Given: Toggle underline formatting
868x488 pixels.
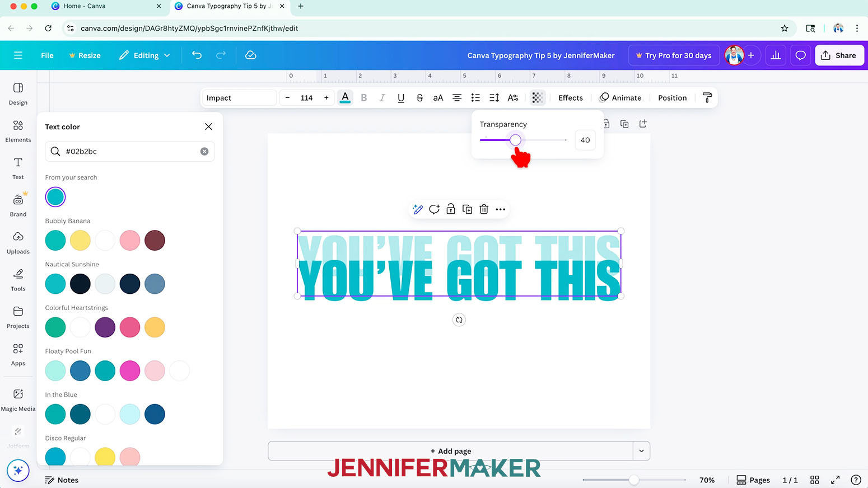Looking at the screenshot, I should (x=401, y=97).
